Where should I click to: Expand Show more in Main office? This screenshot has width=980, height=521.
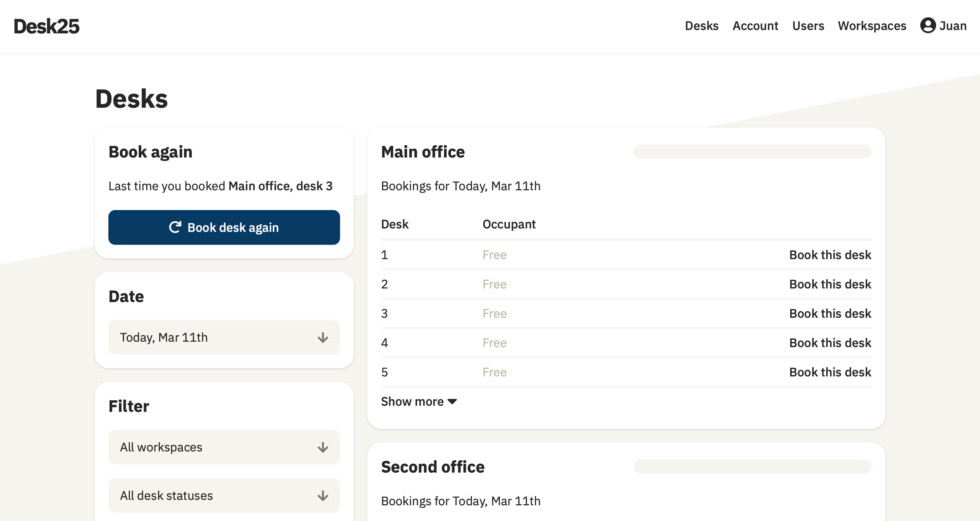(413, 402)
